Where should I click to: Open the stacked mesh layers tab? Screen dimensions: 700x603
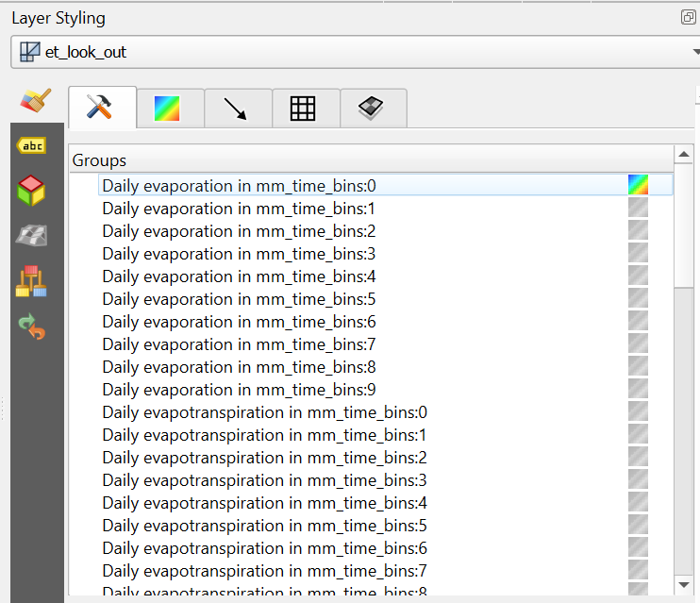click(x=370, y=109)
